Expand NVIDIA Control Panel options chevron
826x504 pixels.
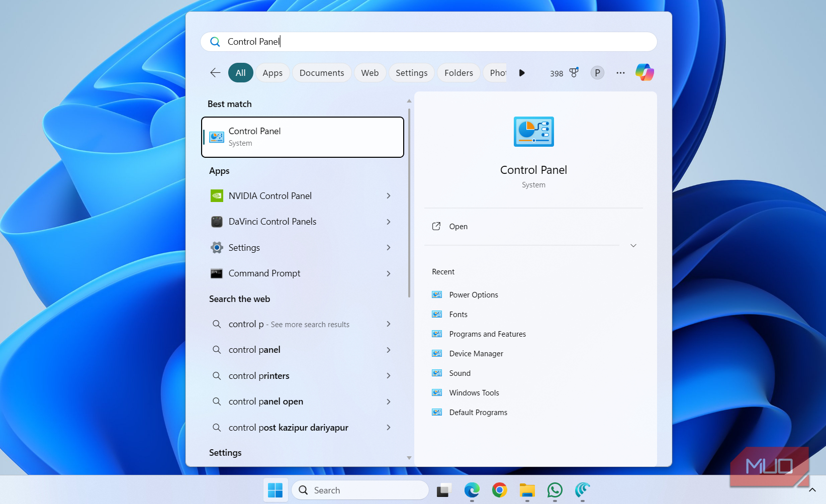click(x=389, y=196)
